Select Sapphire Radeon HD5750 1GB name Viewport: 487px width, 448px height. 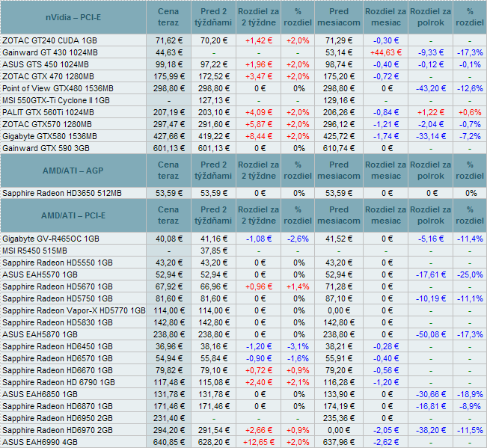58,298
